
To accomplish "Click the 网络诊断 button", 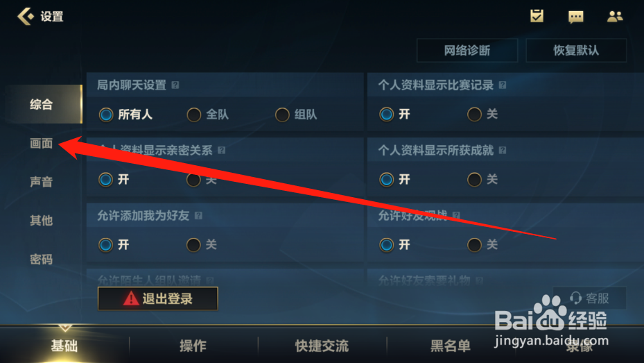I will (x=467, y=51).
